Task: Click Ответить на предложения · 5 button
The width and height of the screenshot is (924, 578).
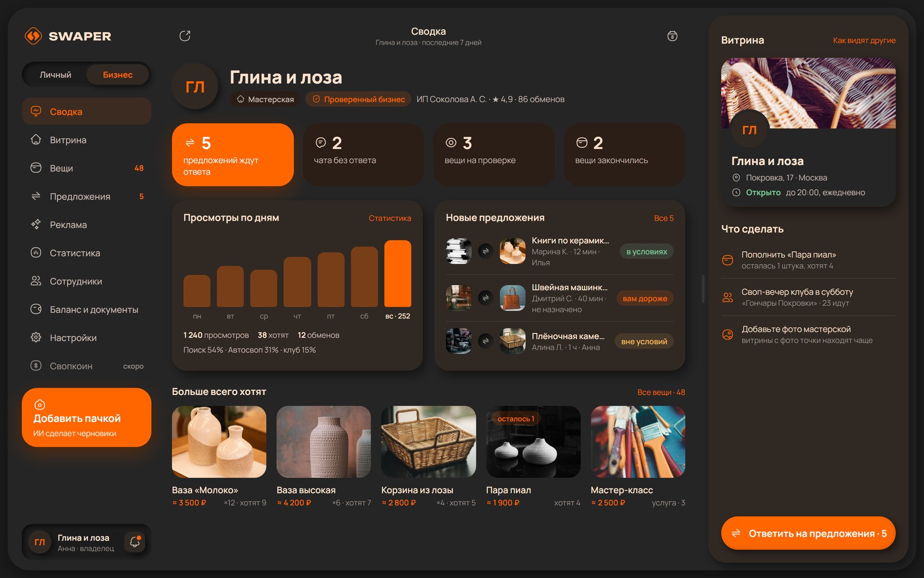Action: click(x=808, y=533)
